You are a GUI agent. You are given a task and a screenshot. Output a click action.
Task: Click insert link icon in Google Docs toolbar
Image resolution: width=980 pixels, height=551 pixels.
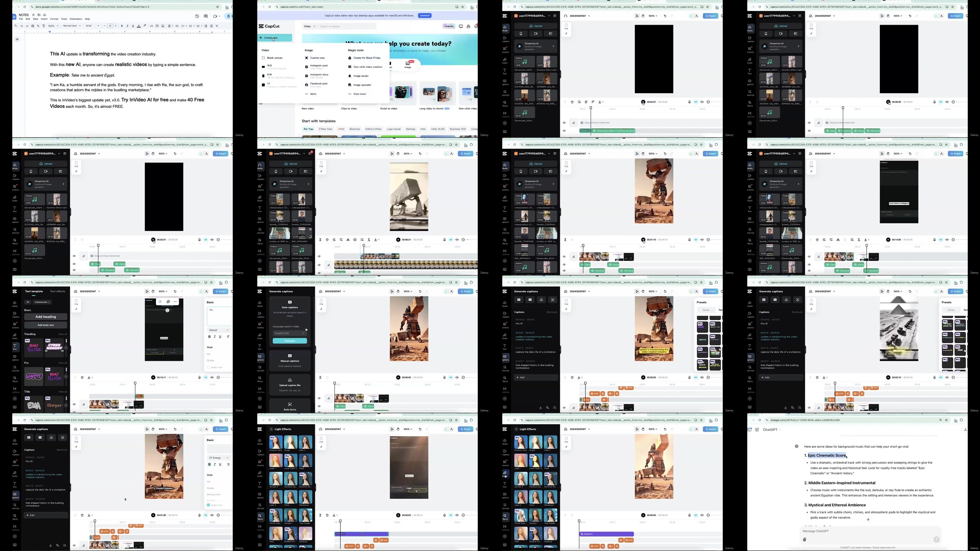(x=151, y=26)
